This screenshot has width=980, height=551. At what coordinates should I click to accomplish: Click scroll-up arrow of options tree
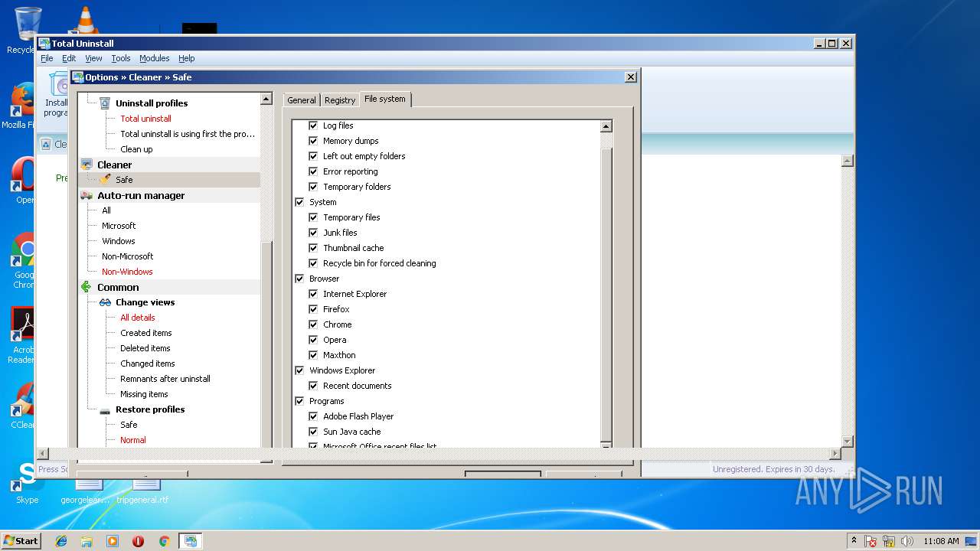266,99
